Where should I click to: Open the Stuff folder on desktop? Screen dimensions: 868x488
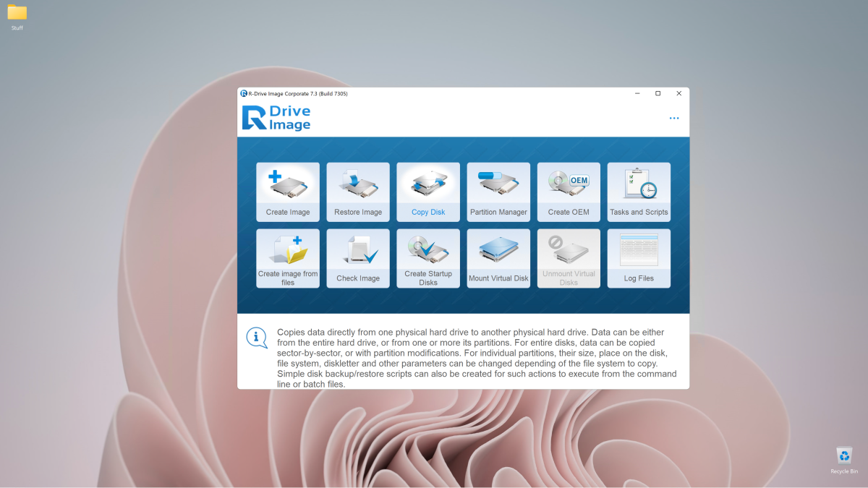(x=17, y=17)
